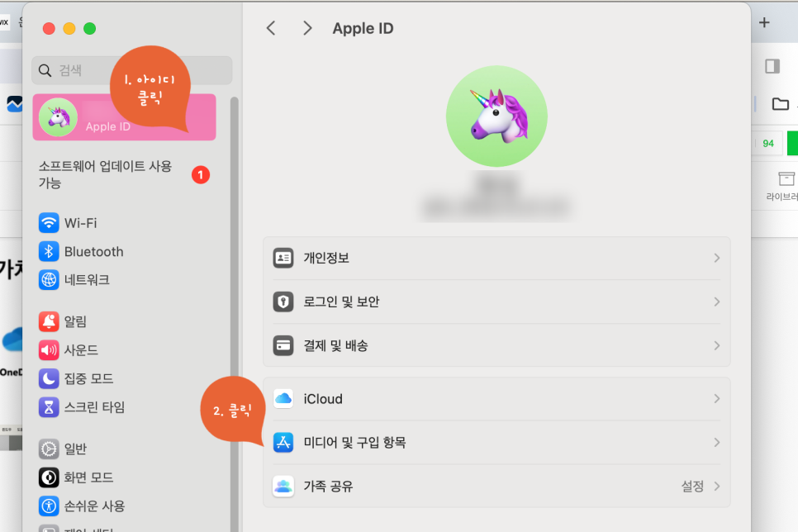Click the iCloud cloud icon

click(x=283, y=399)
